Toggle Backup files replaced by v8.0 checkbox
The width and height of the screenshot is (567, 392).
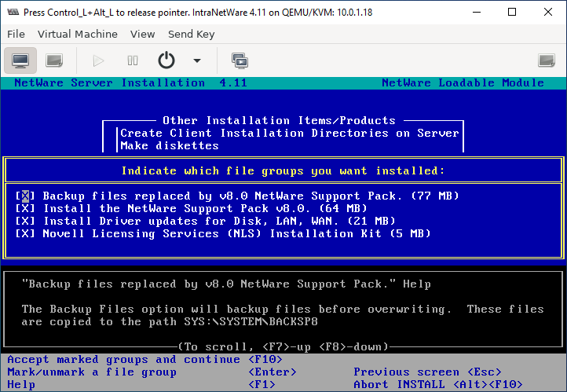[x=25, y=196]
